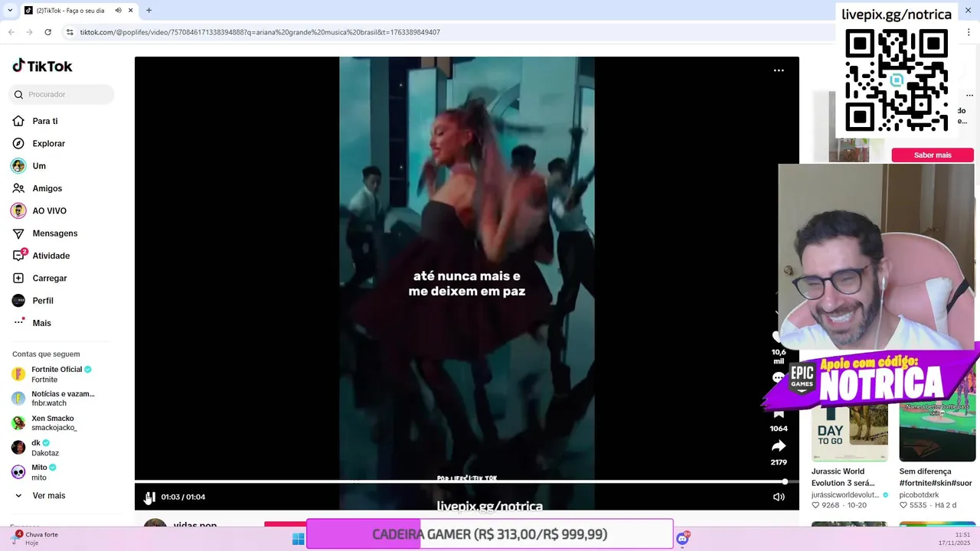Go back in browser history
The height and width of the screenshot is (551, 980).
[x=11, y=32]
